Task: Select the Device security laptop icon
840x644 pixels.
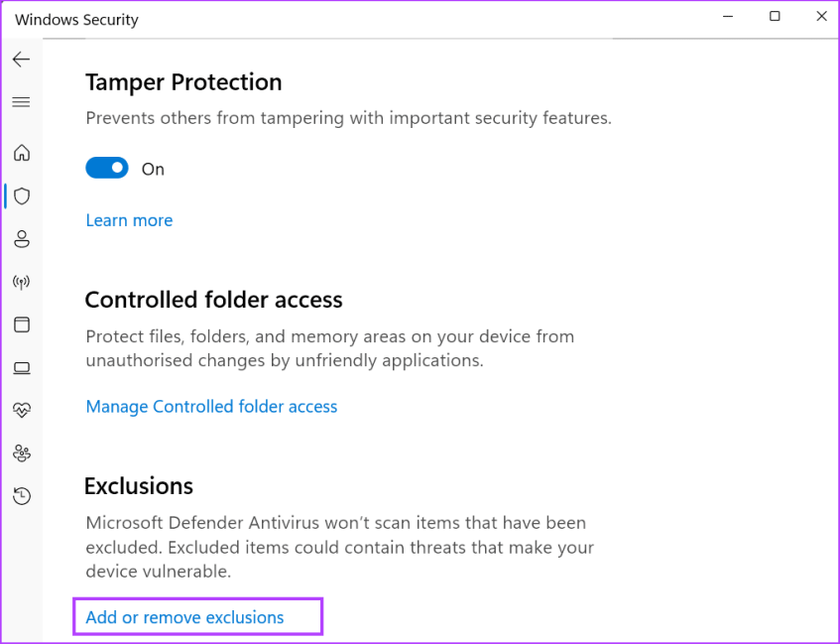Action: coord(22,367)
